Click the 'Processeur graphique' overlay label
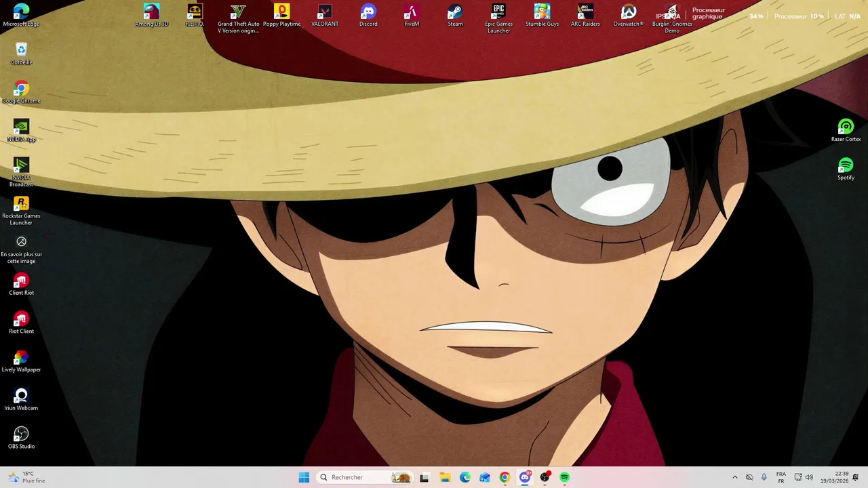868x488 pixels. [709, 14]
